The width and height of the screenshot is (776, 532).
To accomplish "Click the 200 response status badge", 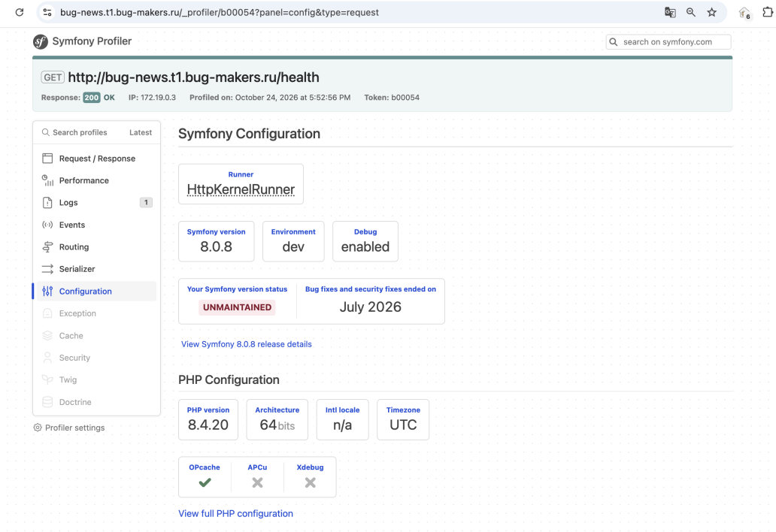I will (x=92, y=98).
